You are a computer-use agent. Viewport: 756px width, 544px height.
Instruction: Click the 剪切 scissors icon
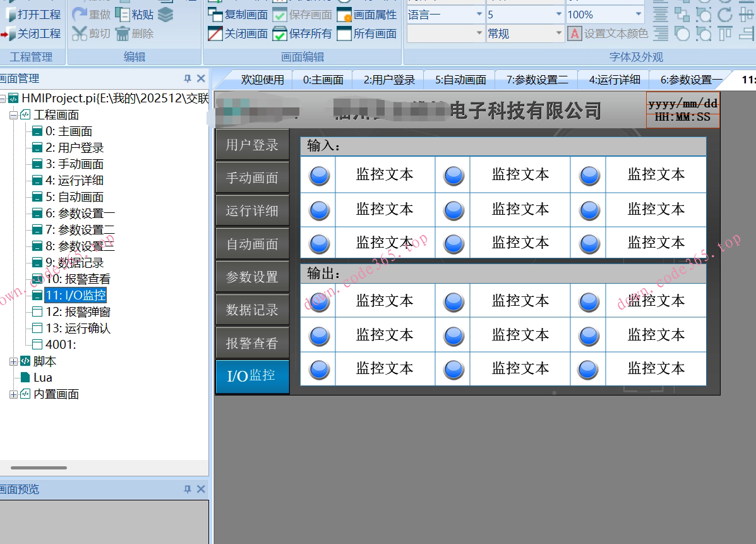79,33
